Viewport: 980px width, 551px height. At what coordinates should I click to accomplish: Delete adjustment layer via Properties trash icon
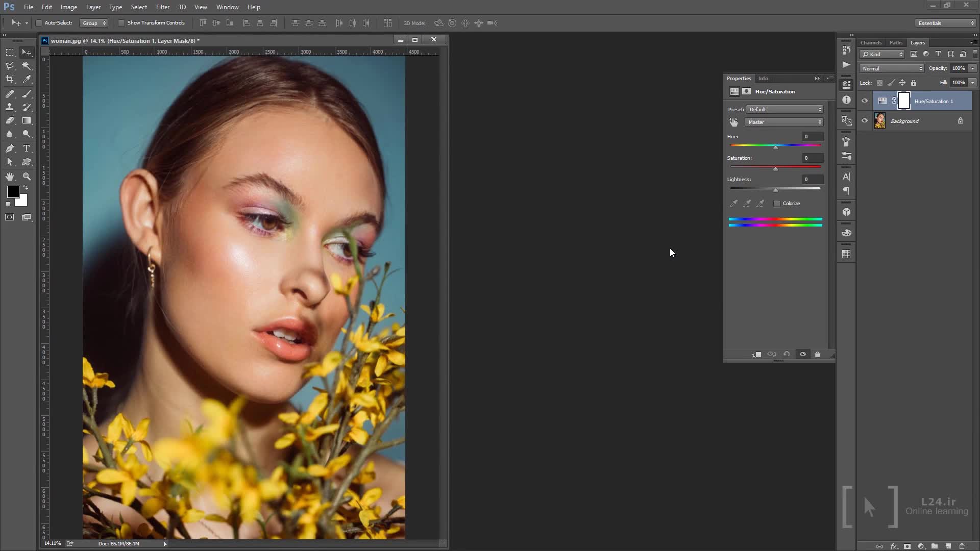point(817,355)
